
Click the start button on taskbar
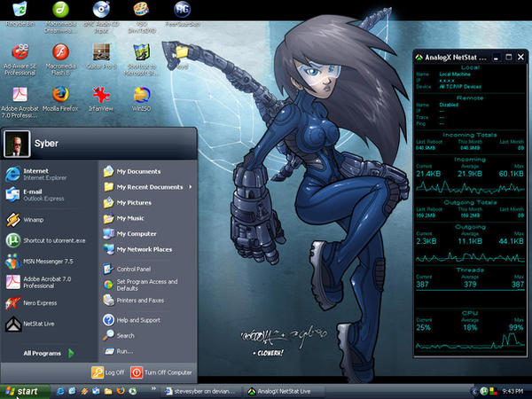24,391
